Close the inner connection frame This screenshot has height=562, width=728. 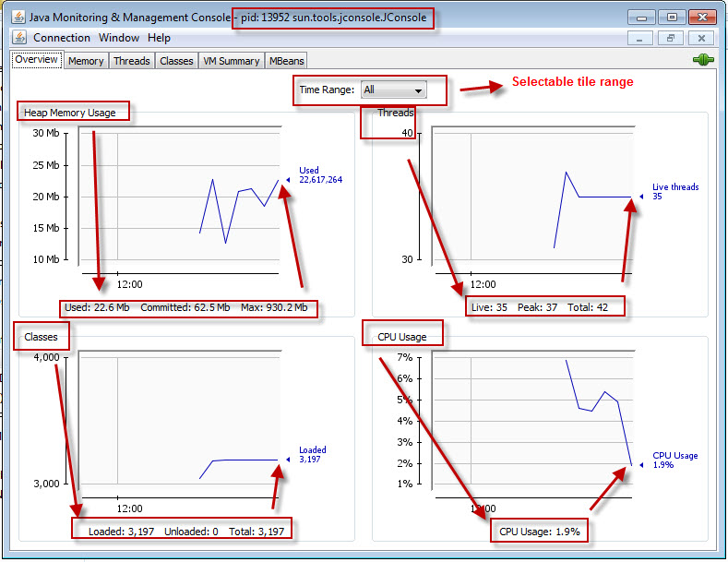coord(701,38)
